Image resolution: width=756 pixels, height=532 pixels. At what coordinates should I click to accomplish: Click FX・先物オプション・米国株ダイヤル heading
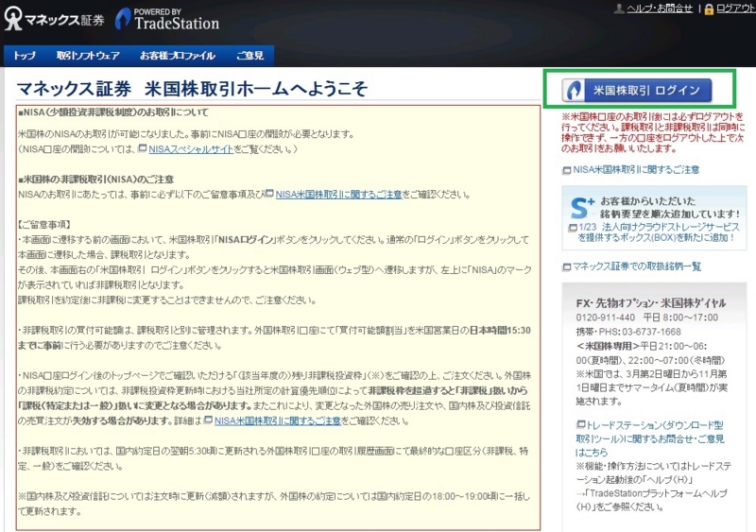click(x=651, y=303)
